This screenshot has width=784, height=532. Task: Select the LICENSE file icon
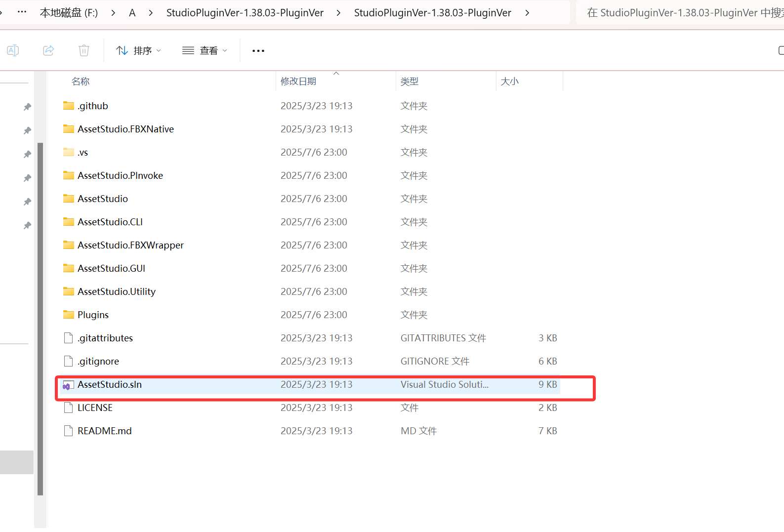click(x=69, y=408)
